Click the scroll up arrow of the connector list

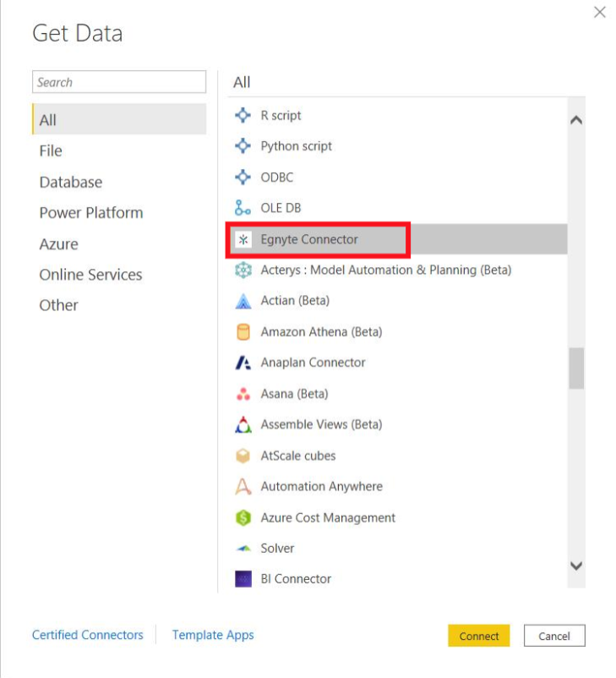point(576,120)
